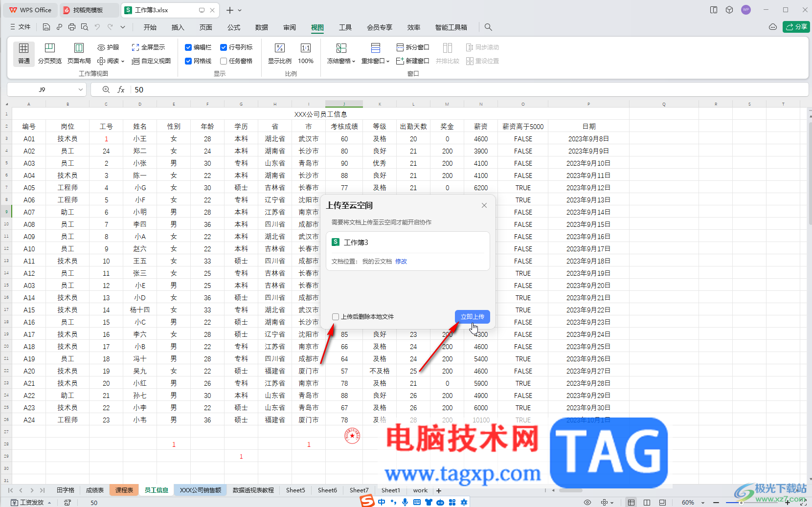812x507 pixels.
Task: Add a new sheet with plus button
Action: coord(439,490)
